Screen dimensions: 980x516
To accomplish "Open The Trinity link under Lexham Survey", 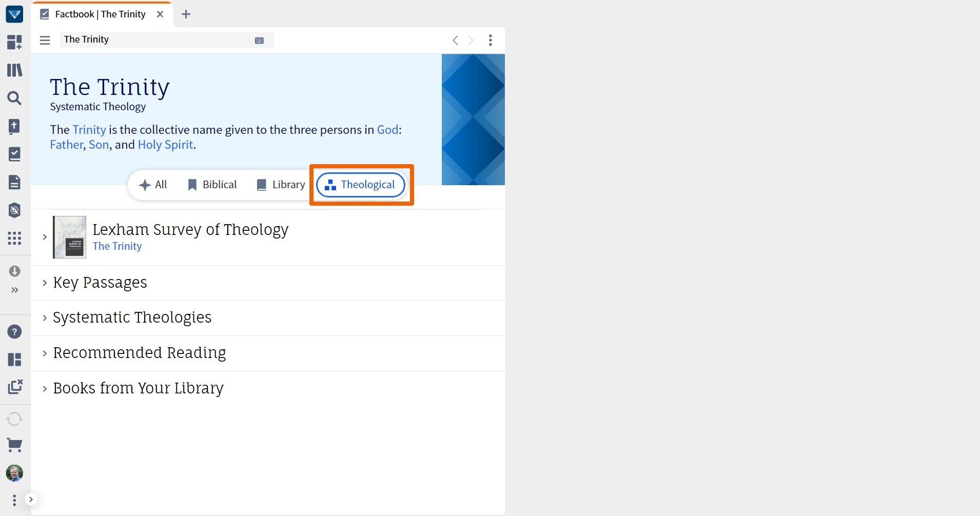I will coord(117,246).
